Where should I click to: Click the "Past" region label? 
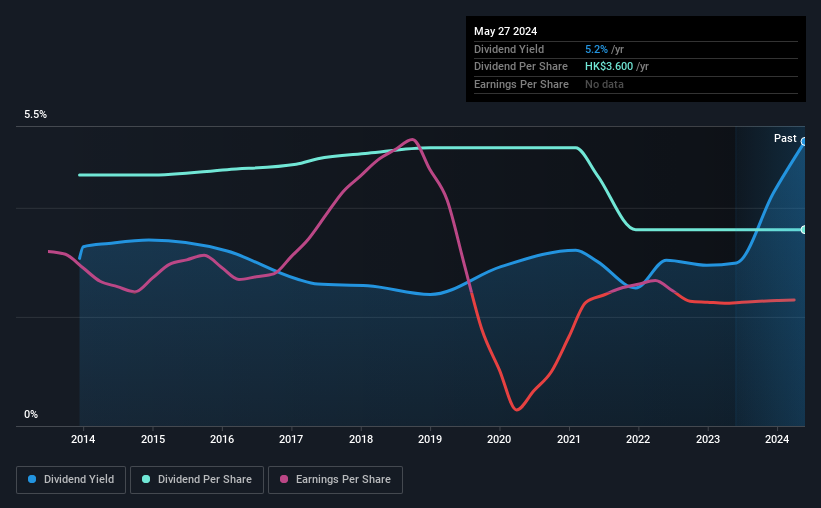785,138
